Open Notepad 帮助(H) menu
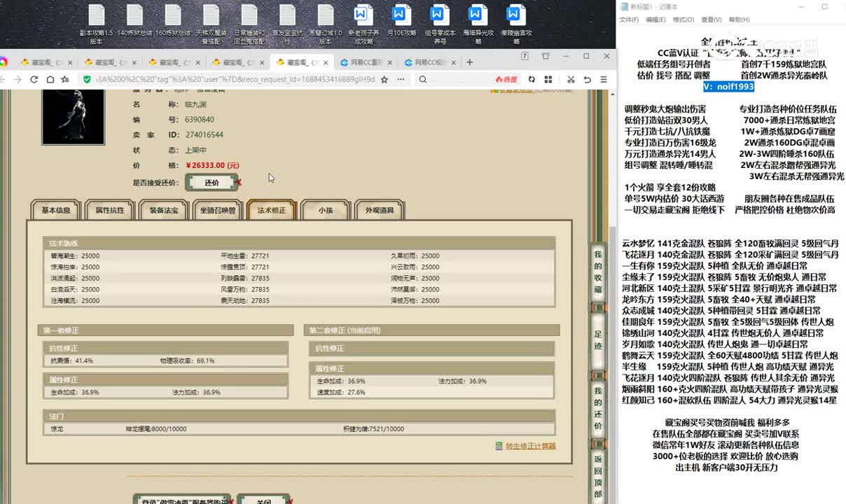846x504 pixels. (x=739, y=20)
